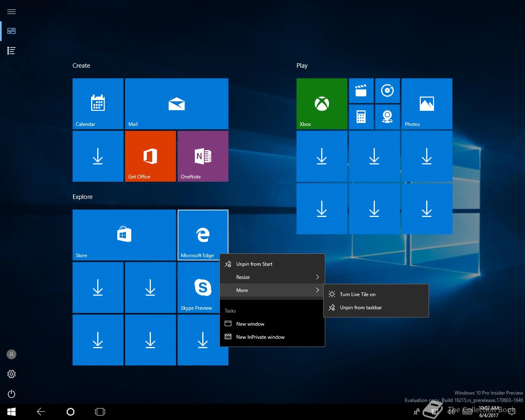Image resolution: width=525 pixels, height=420 pixels.
Task: Open Cortana circle on the taskbar
Action: tap(71, 411)
